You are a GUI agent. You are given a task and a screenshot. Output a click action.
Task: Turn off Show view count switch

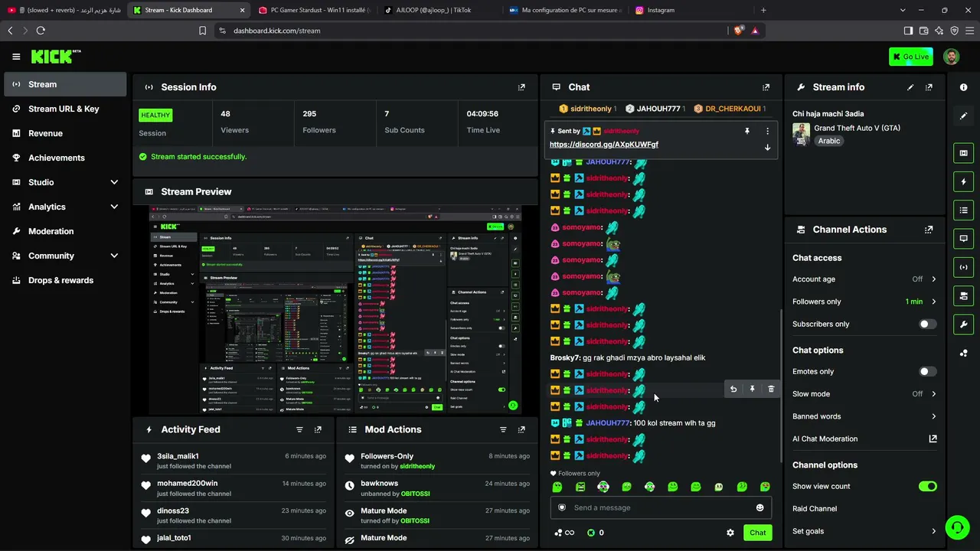(927, 487)
